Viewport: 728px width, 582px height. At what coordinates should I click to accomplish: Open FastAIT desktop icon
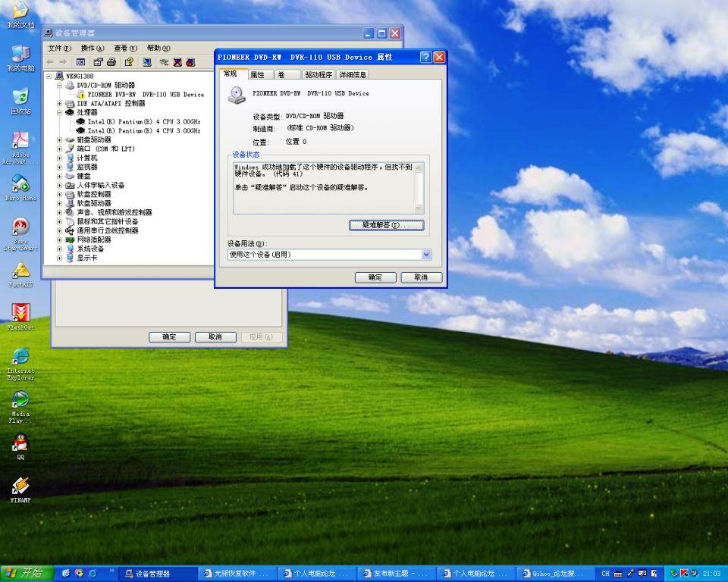point(20,275)
